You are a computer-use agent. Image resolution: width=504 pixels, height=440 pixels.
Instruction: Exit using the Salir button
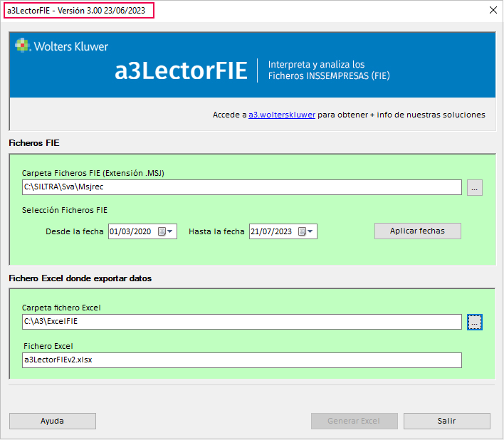coord(446,421)
